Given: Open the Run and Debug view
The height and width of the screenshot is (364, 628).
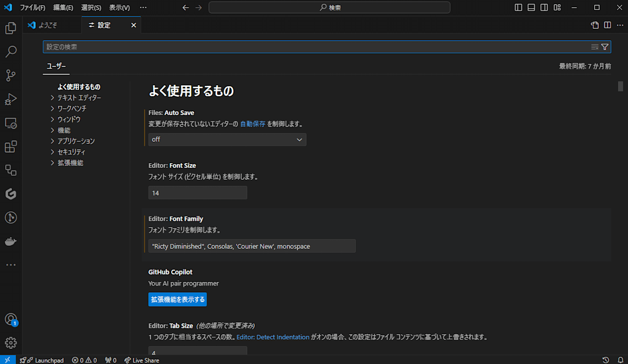Looking at the screenshot, I should coord(11,99).
